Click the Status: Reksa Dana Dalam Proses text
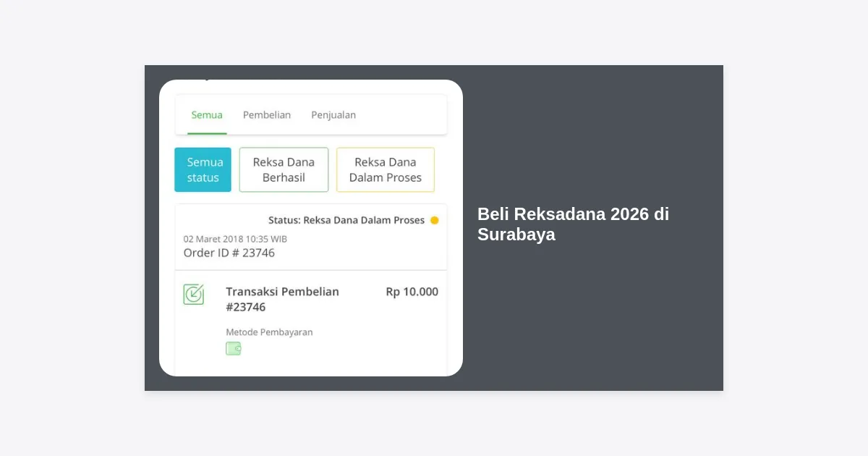The height and width of the screenshot is (456, 868). click(x=346, y=220)
